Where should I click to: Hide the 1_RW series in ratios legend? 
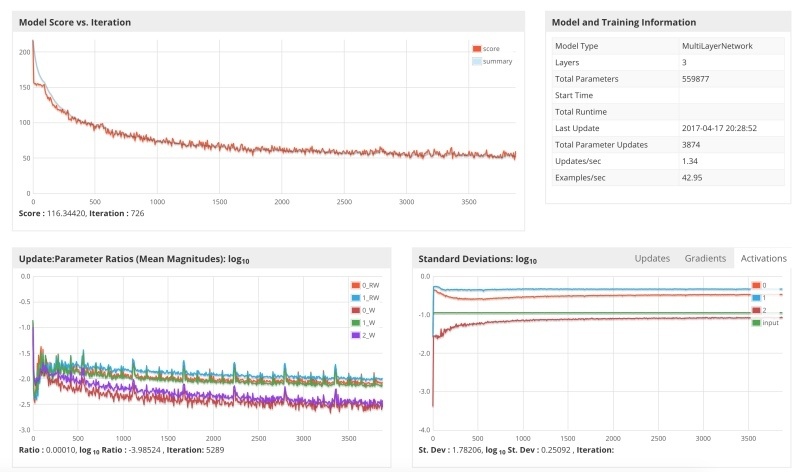click(x=365, y=297)
